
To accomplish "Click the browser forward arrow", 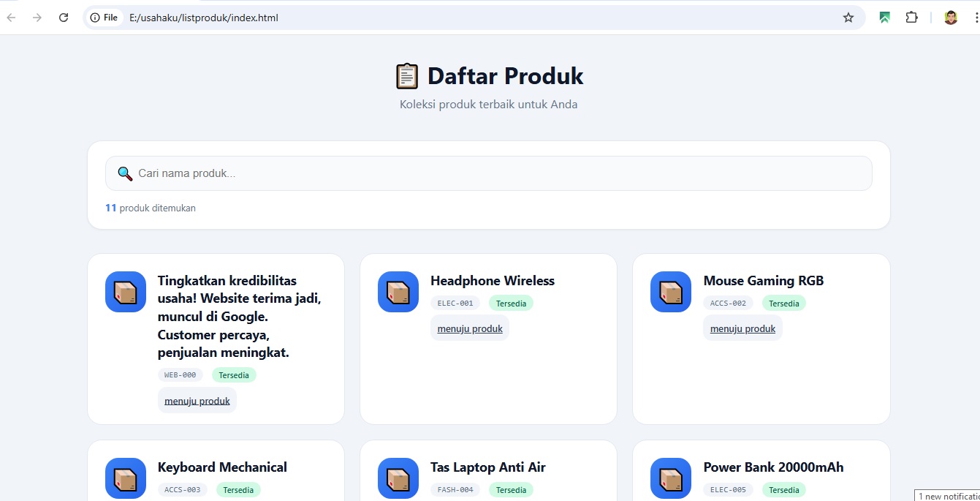I will 37,18.
